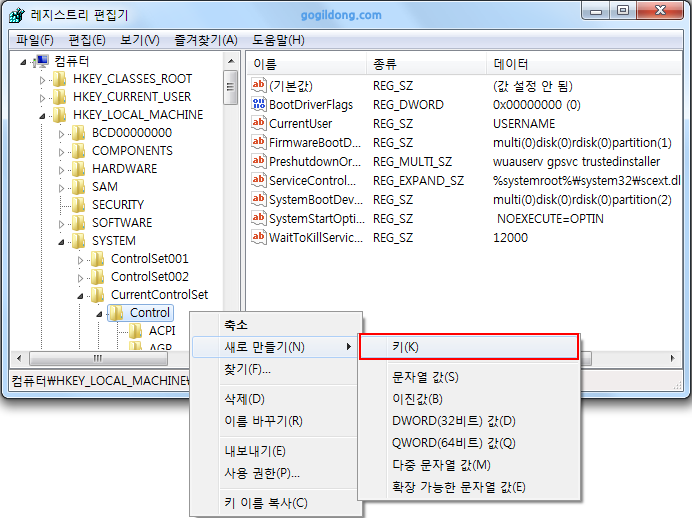The width and height of the screenshot is (692, 518).
Task: Click the SECURITY folder icon
Action: tap(79, 205)
